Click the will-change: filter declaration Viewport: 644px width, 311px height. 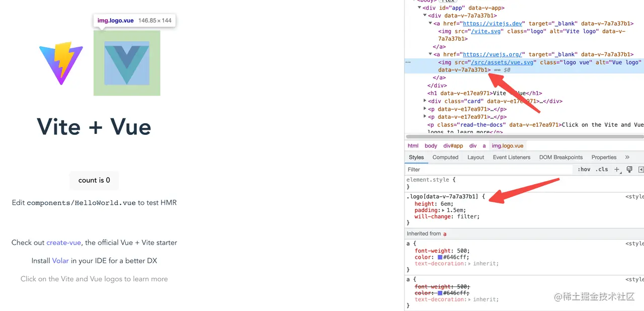tap(447, 217)
